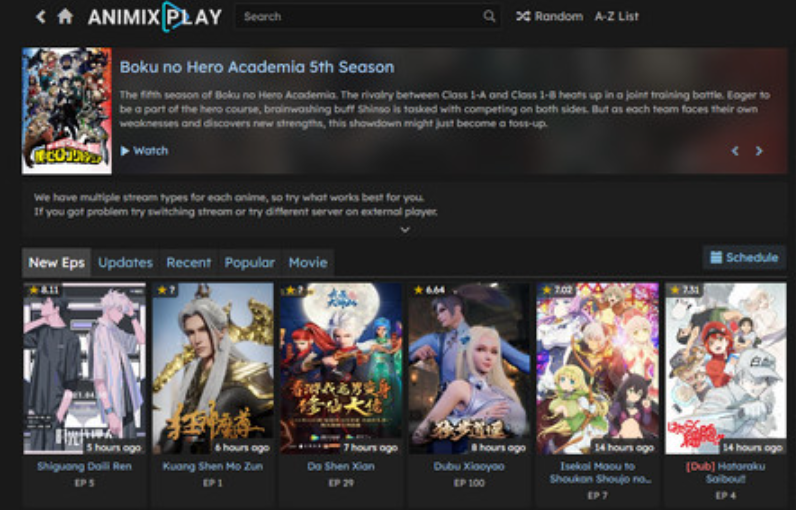
Task: Open the A-Z List
Action: (616, 16)
